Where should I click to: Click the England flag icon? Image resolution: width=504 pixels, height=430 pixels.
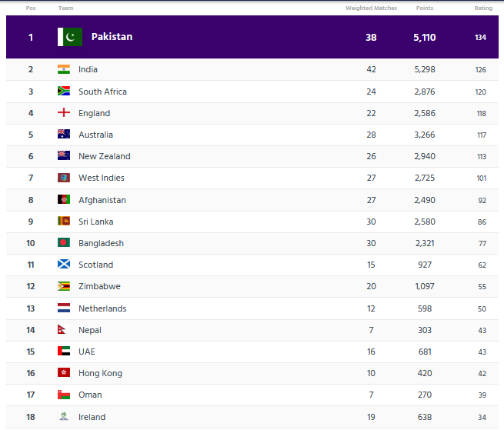64,112
